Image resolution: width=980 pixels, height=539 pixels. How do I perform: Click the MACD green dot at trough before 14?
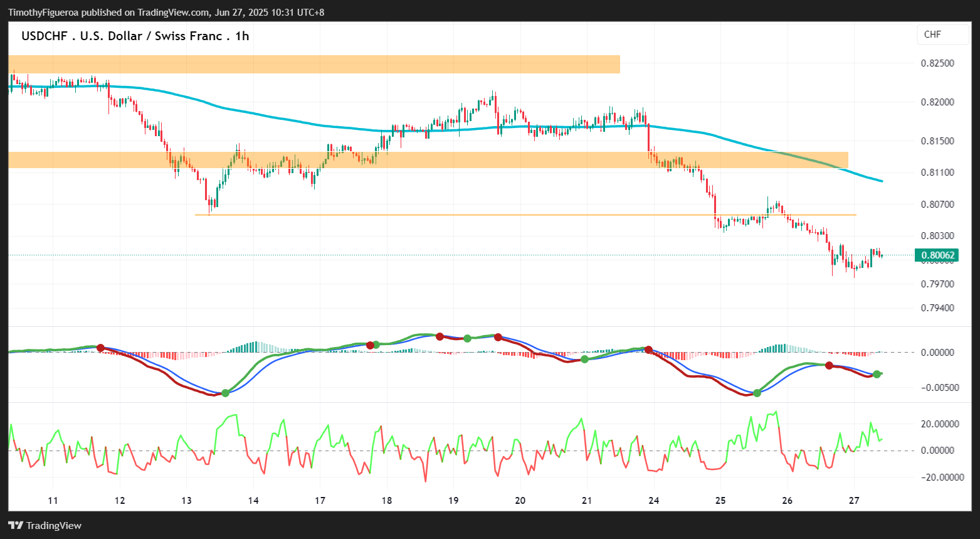click(226, 393)
